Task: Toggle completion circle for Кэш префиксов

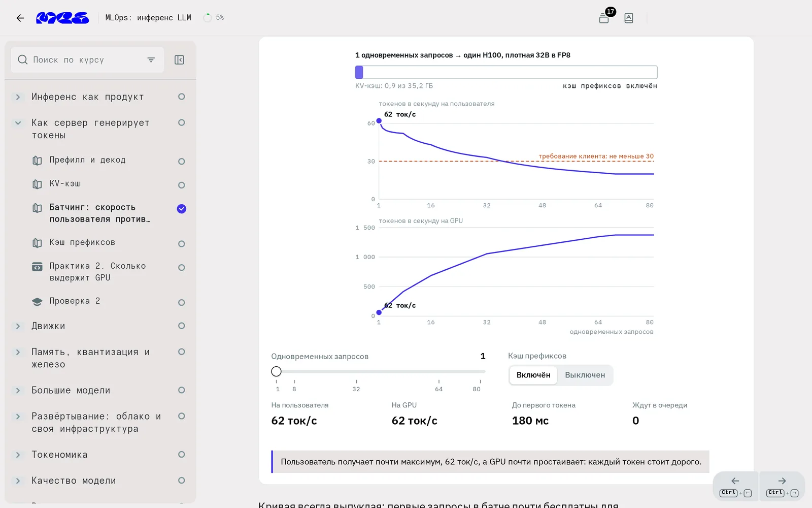Action: 181,244
